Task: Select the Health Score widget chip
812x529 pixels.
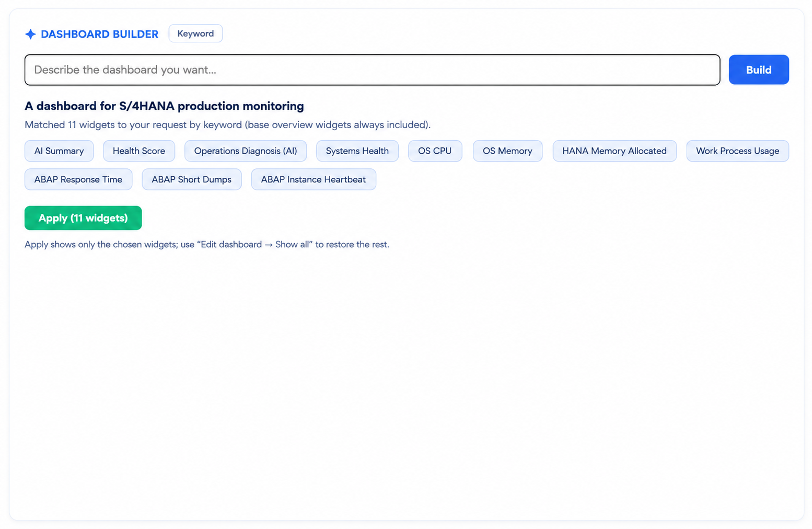Action: coord(139,151)
